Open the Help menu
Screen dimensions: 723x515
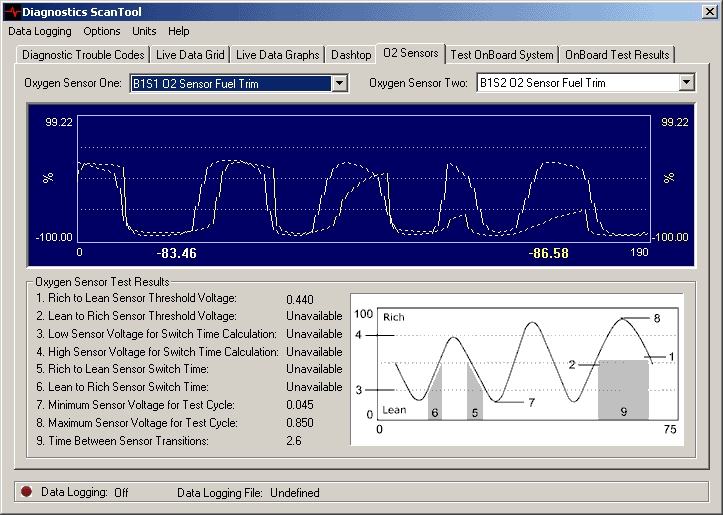tap(179, 31)
